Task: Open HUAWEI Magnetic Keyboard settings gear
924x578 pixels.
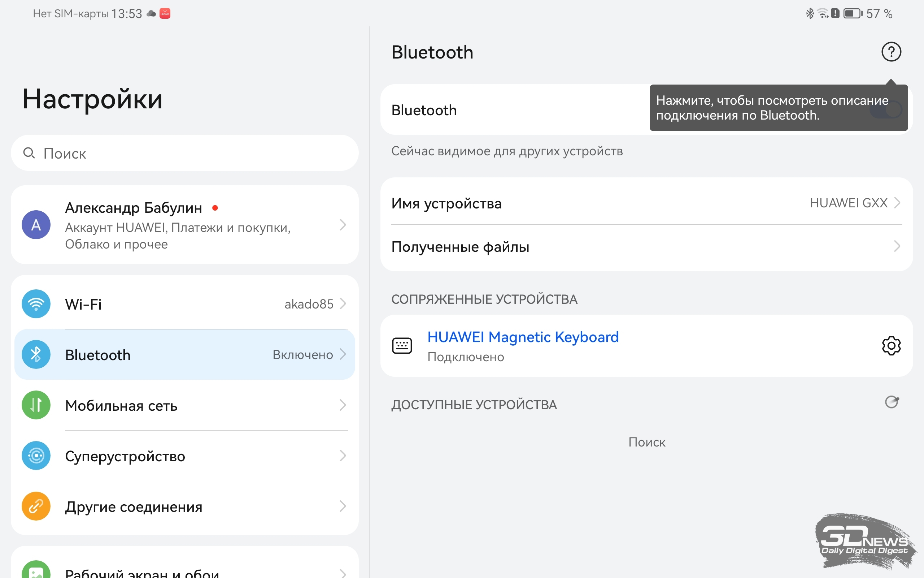Action: coord(891,346)
